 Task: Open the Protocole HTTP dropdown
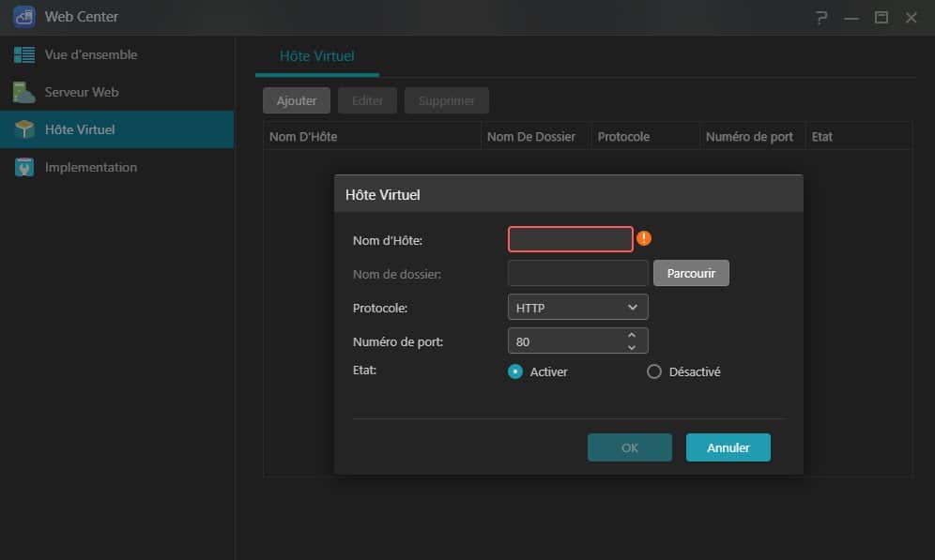(577, 307)
